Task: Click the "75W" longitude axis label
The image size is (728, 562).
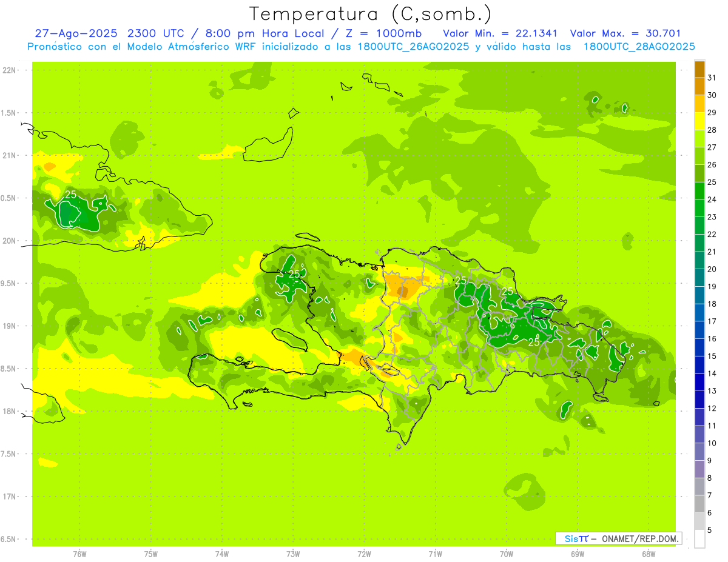Action: pyautogui.click(x=151, y=554)
